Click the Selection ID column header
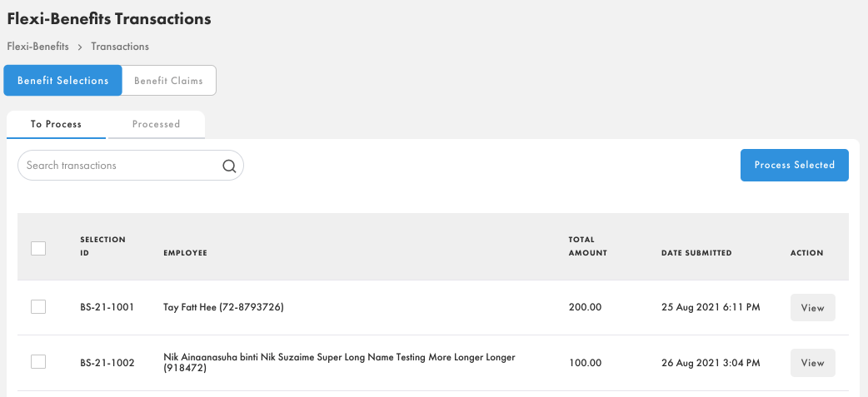This screenshot has width=868, height=397. pyautogui.click(x=102, y=246)
